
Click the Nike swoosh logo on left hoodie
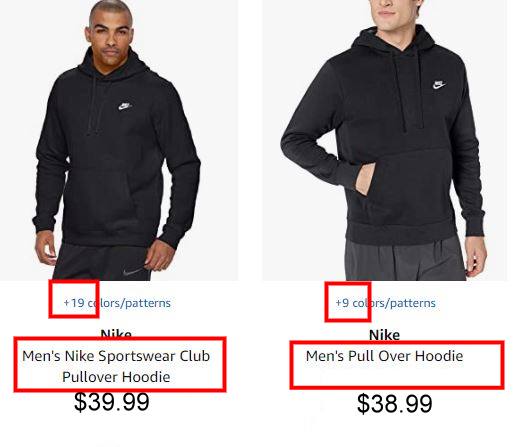[x=125, y=106]
